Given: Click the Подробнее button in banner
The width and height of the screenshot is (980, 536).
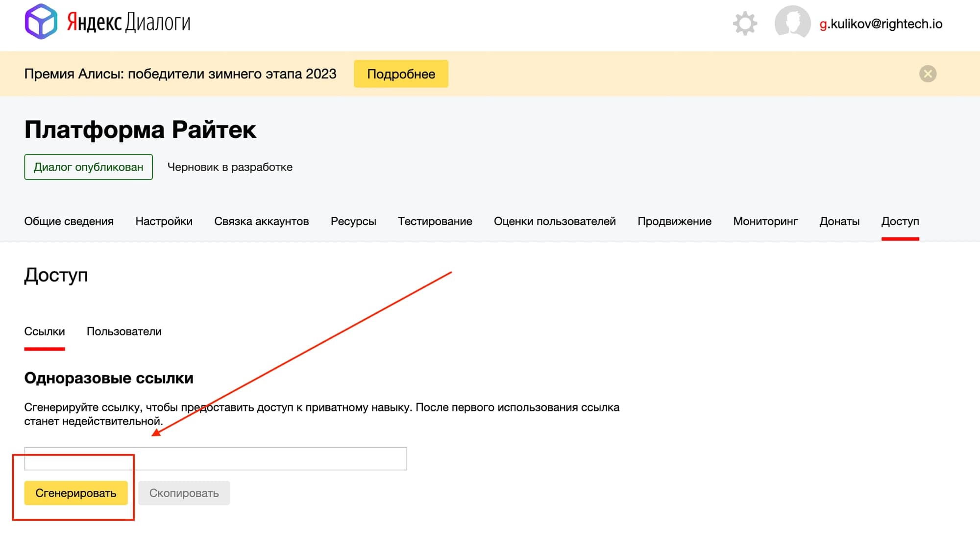Looking at the screenshot, I should 401,74.
